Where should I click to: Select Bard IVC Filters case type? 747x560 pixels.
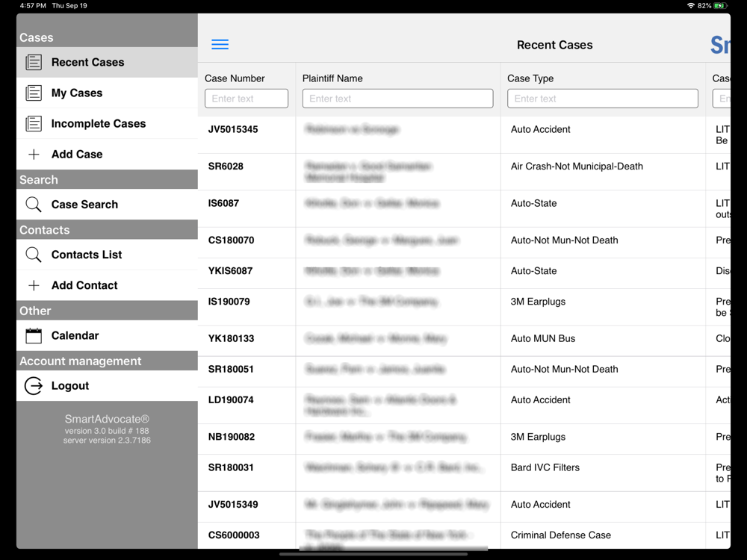(x=545, y=467)
